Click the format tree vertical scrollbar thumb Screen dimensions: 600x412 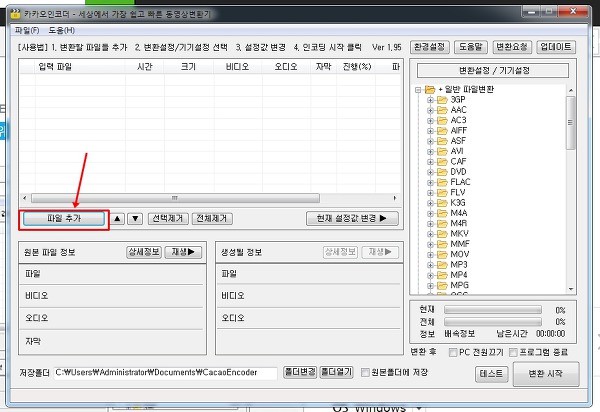tap(571, 122)
